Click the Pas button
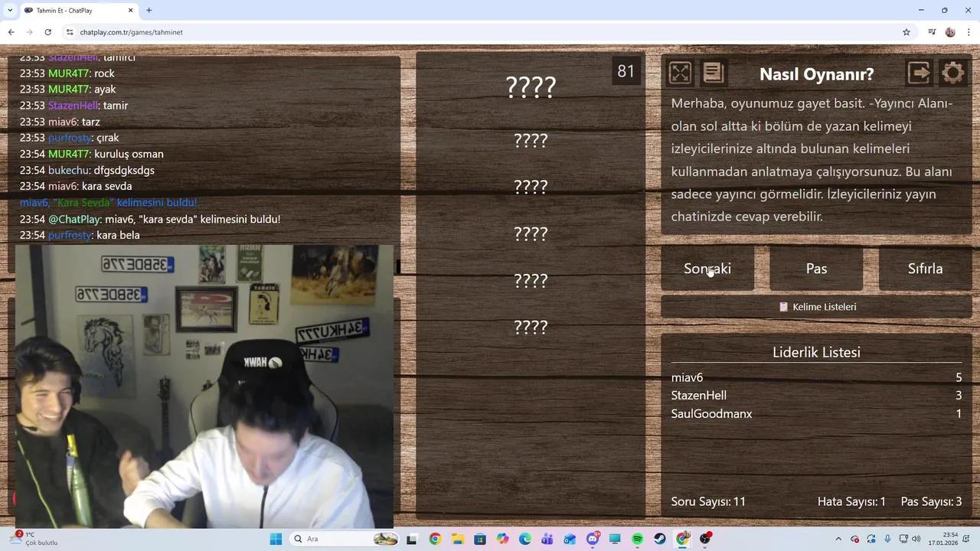 816,269
